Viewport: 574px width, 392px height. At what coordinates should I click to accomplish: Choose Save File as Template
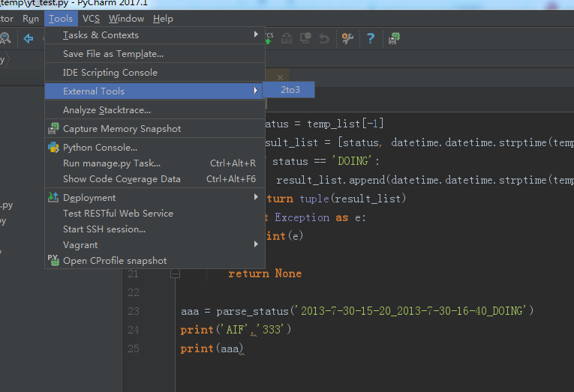155,54
